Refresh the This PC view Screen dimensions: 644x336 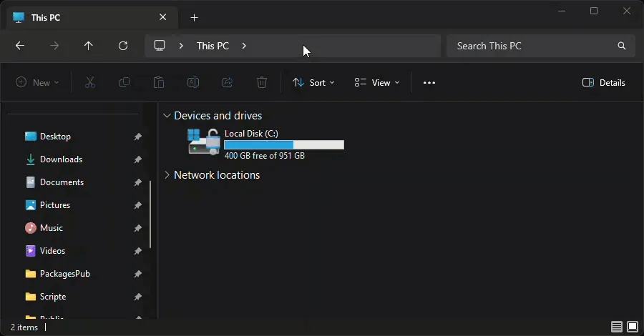click(x=123, y=46)
